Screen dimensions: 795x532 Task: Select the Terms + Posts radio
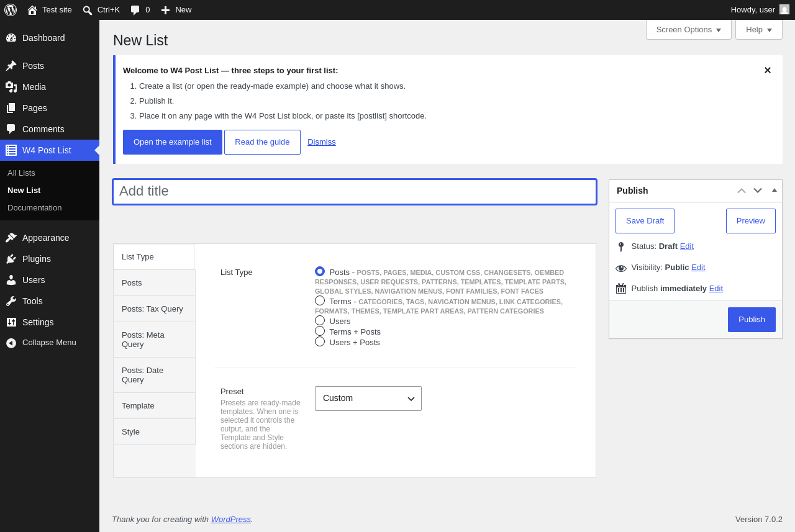[x=320, y=331]
